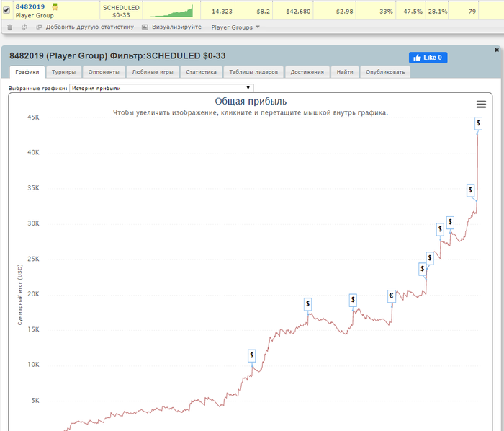This screenshot has height=431, width=504.
Task: Uncheck the 8482019 player group checkbox
Action: 6,10
